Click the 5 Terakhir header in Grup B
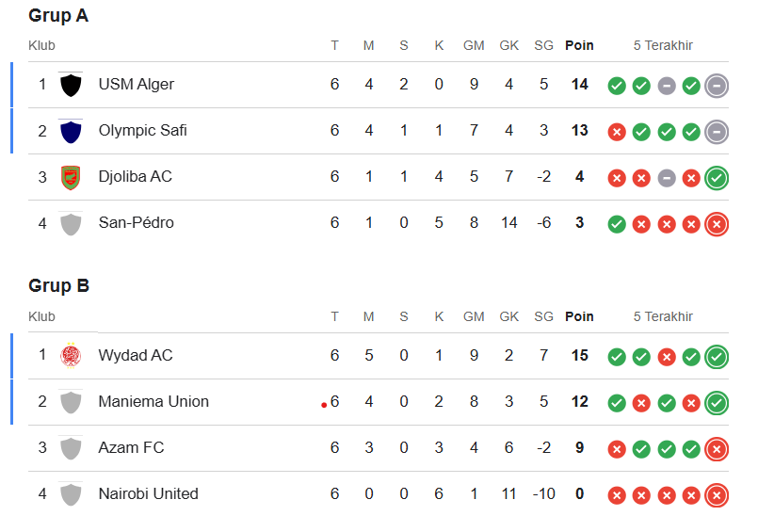The image size is (758, 532). pyautogui.click(x=663, y=317)
